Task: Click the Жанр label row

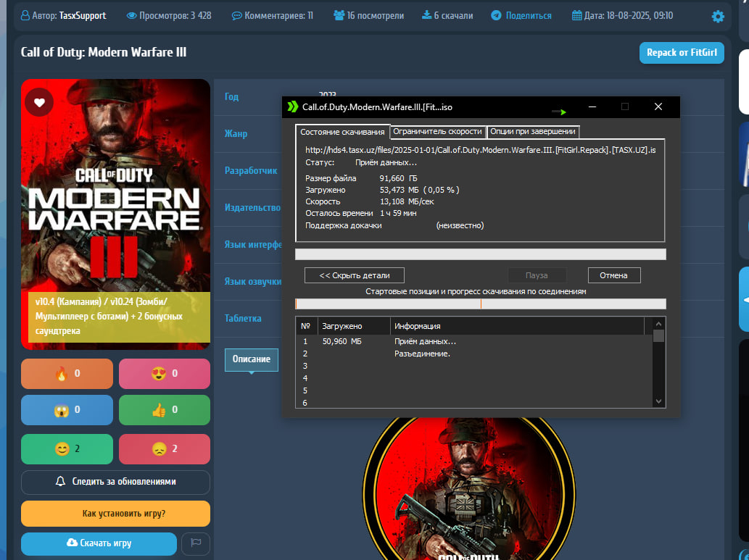Action: point(236,134)
